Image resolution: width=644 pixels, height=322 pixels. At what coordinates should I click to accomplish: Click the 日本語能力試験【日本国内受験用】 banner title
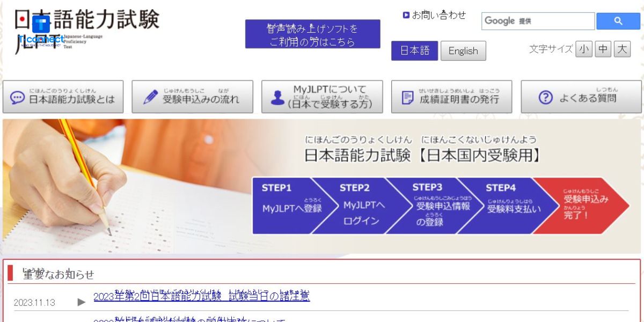(423, 155)
